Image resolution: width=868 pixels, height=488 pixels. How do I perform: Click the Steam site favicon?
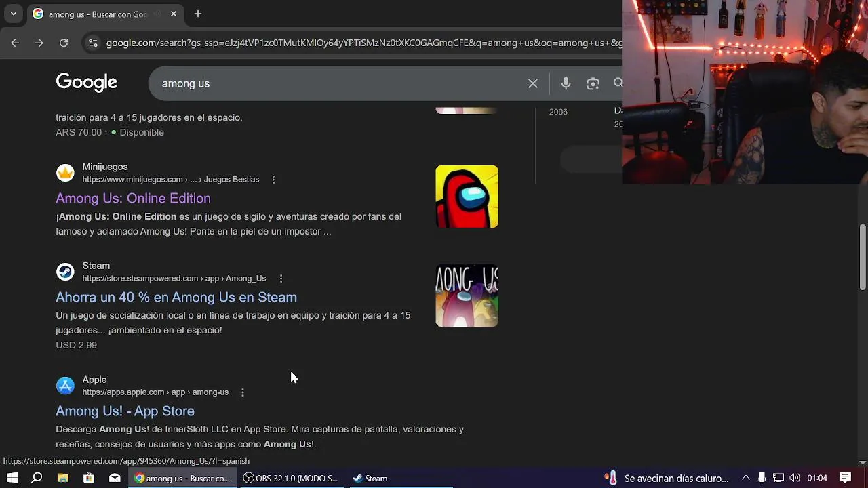click(65, 272)
